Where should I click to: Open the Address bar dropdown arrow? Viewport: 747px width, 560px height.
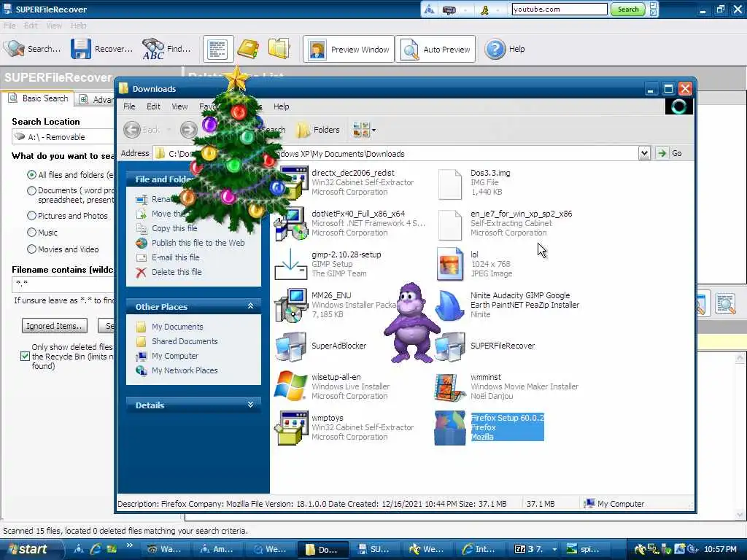click(x=644, y=153)
